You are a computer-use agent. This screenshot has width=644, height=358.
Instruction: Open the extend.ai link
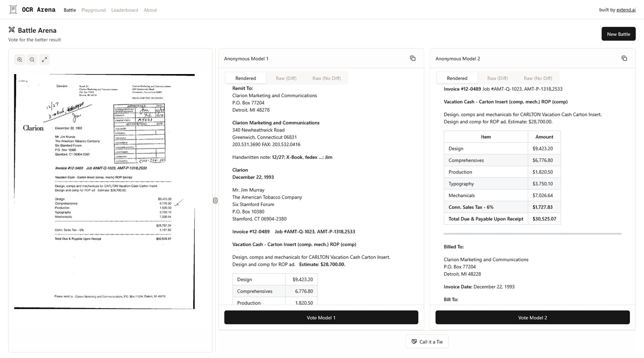point(626,10)
